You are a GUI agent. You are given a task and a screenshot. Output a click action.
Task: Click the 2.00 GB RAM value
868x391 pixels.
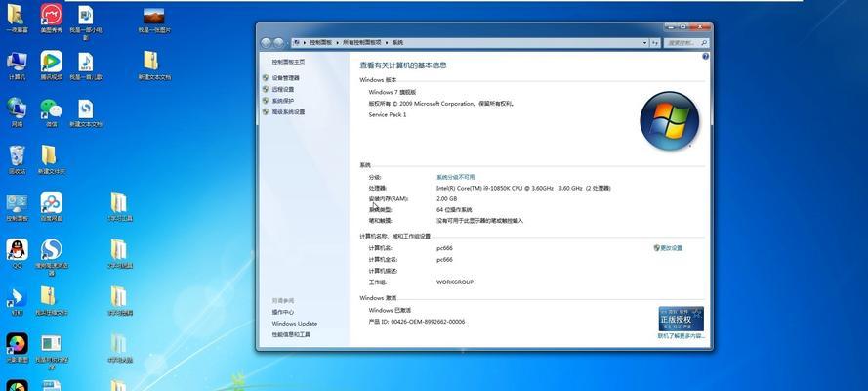(447, 198)
